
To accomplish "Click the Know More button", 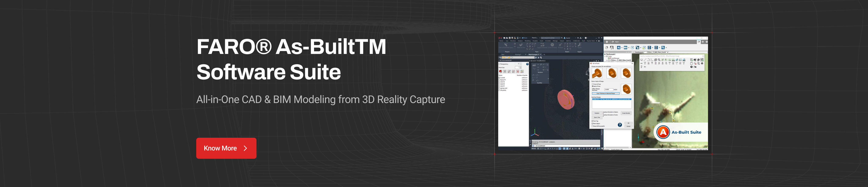I will [x=226, y=148].
